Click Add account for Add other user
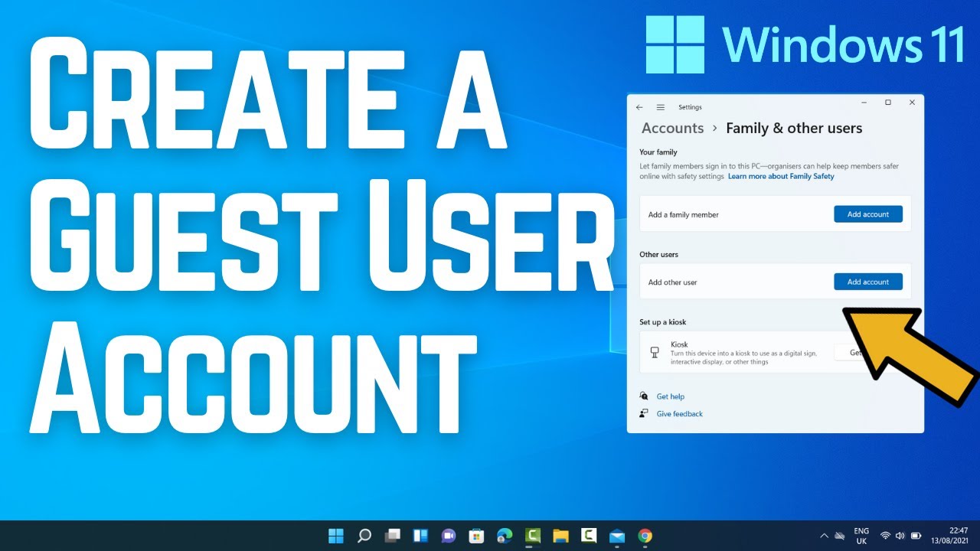The image size is (980, 551). pos(868,282)
